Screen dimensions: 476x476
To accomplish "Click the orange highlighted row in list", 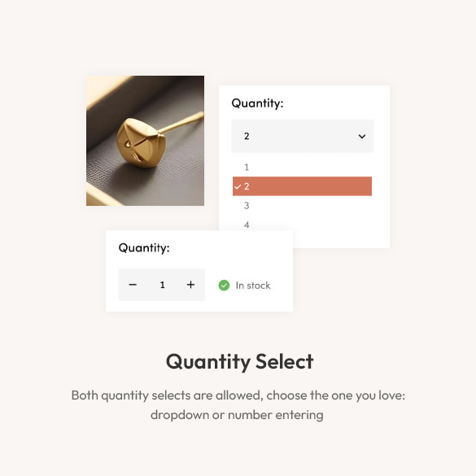I will pos(302,186).
